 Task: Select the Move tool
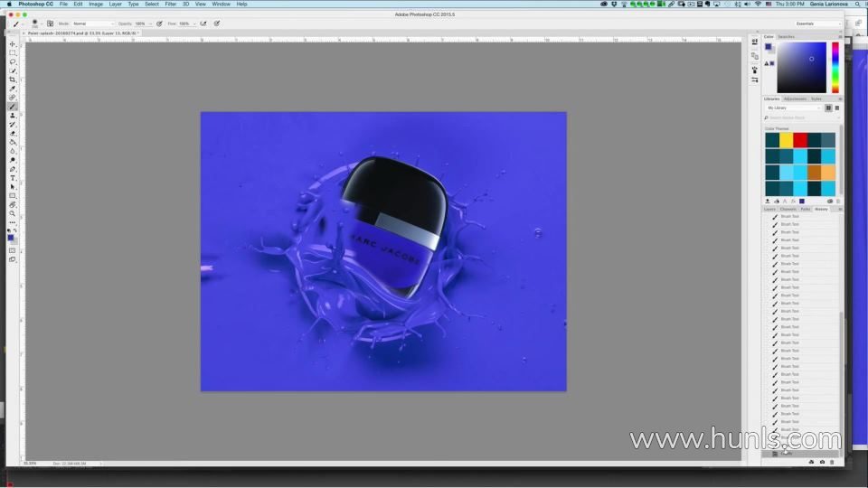tap(12, 43)
